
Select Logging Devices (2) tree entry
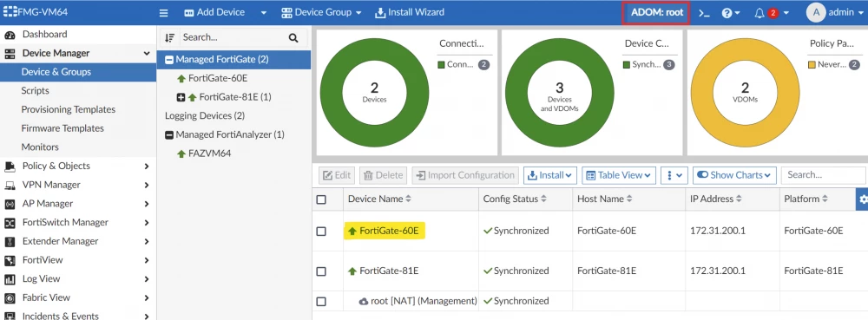pyautogui.click(x=205, y=116)
